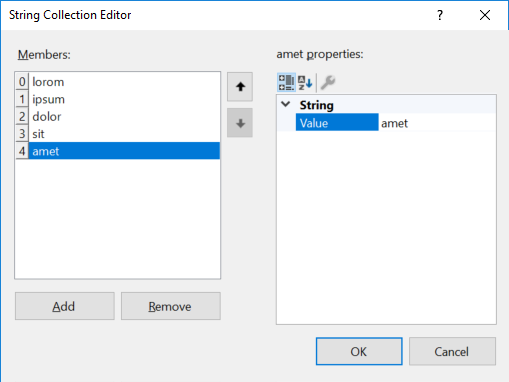Select the amet member in list

[x=124, y=151]
